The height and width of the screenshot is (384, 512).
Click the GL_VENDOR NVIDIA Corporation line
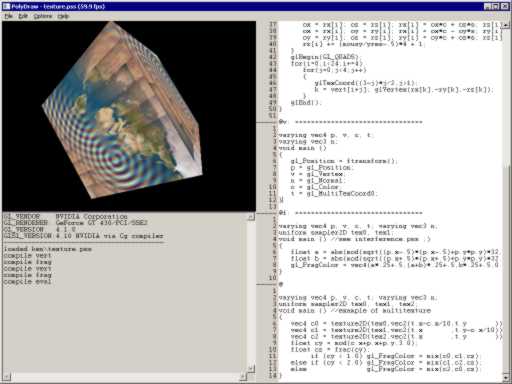pyautogui.click(x=66, y=216)
